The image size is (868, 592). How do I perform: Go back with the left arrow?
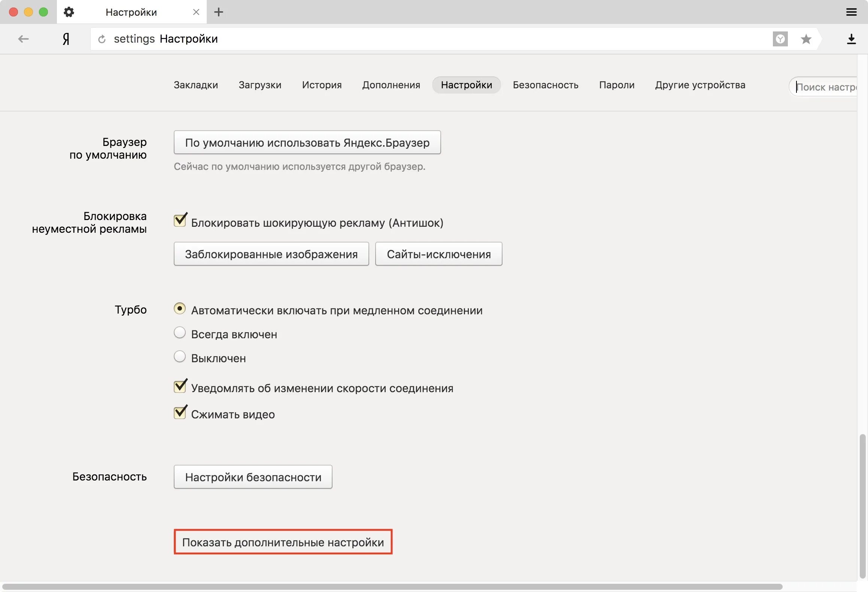click(23, 39)
